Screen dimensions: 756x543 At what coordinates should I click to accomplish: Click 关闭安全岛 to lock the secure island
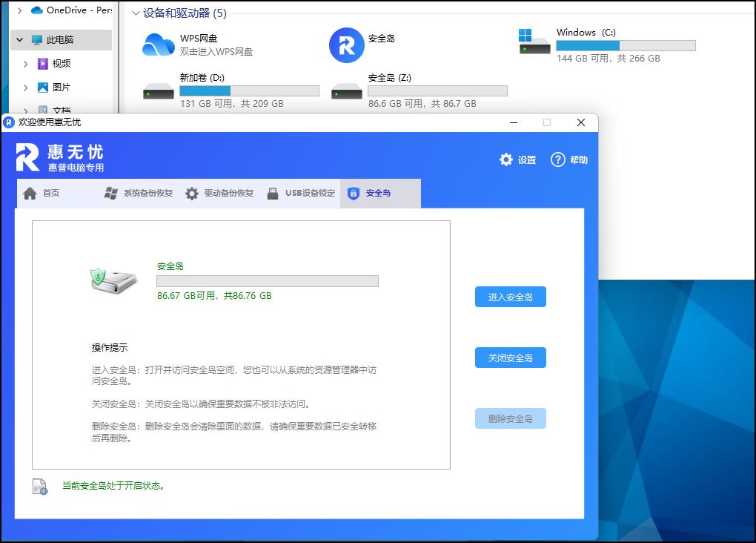(510, 357)
